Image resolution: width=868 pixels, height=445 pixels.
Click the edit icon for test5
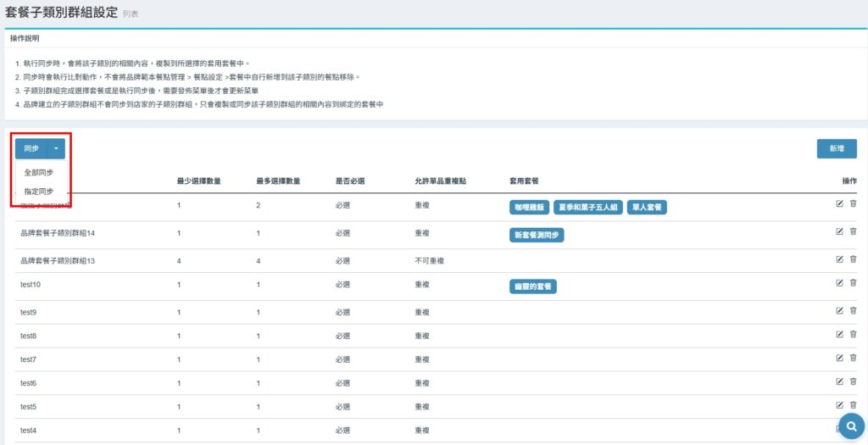pyautogui.click(x=839, y=405)
